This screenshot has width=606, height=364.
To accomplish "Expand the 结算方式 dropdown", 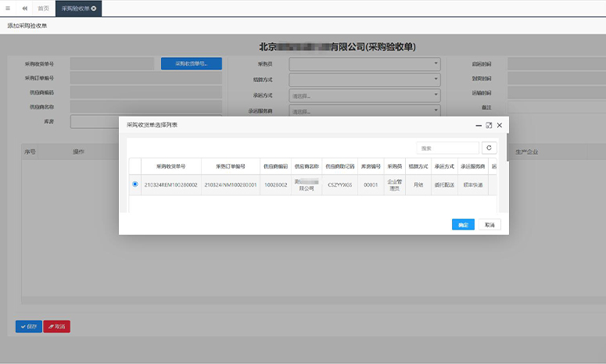I will click(364, 80).
